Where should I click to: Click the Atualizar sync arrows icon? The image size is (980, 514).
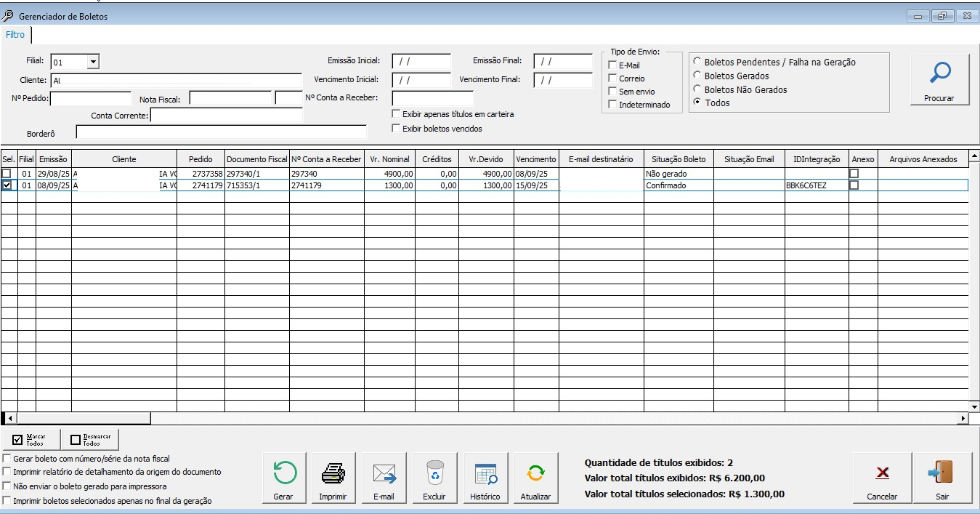click(x=535, y=474)
